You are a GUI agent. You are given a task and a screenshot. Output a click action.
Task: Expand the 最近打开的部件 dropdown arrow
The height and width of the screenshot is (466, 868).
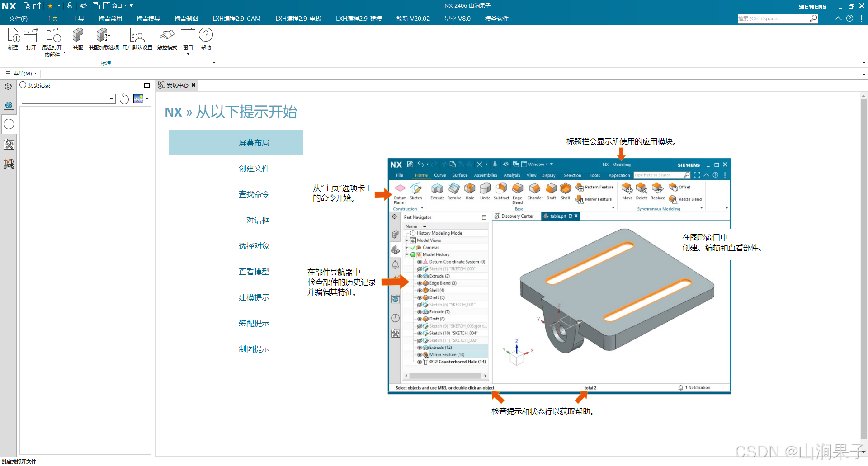64,52
